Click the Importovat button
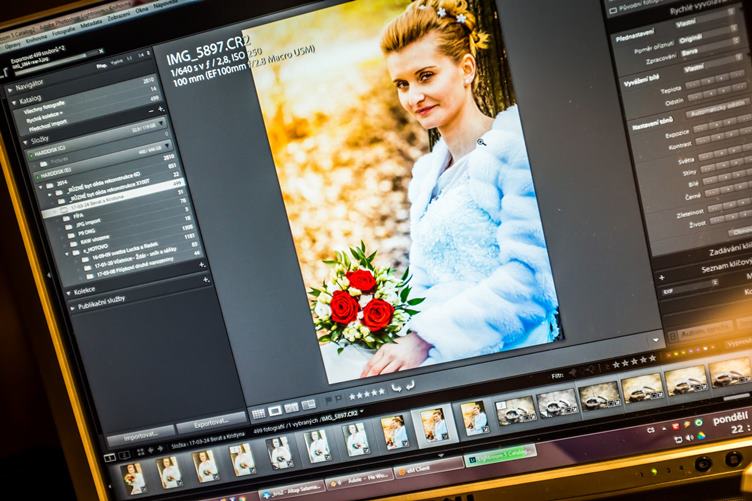 (141, 435)
